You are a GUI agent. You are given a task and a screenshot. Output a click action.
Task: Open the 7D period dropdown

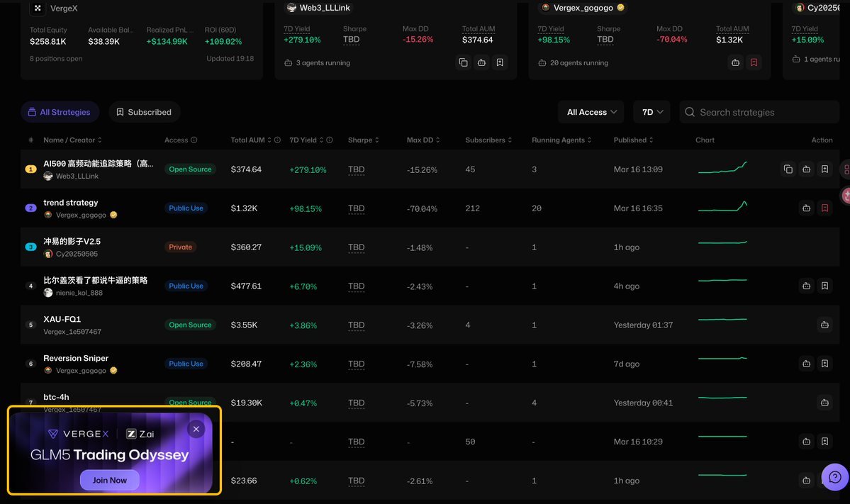(652, 112)
